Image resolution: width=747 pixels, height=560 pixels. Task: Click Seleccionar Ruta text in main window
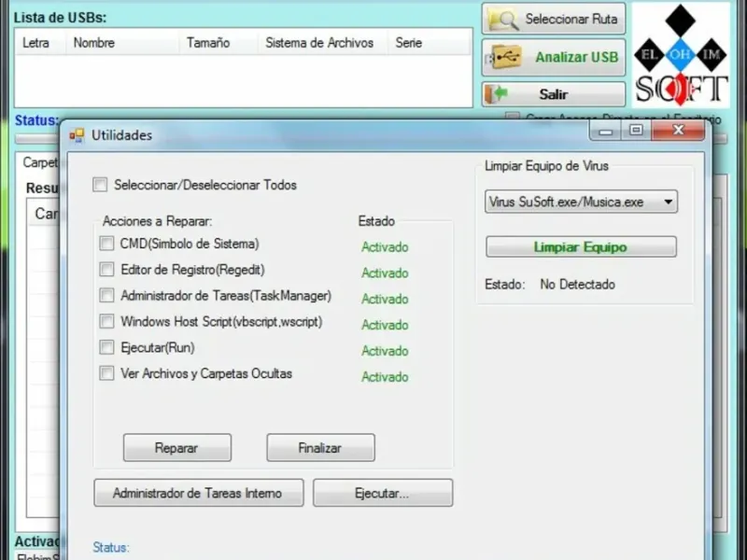[x=571, y=19]
